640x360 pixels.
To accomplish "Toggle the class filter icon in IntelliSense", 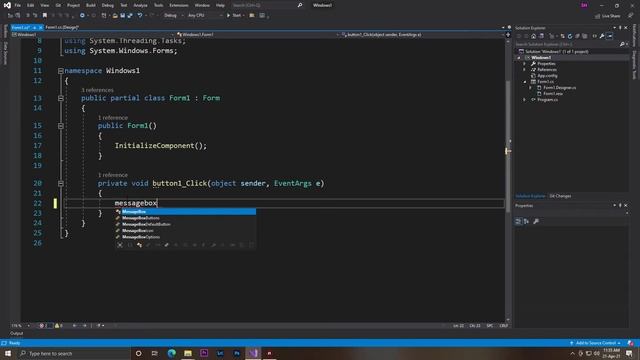I will click(140, 245).
